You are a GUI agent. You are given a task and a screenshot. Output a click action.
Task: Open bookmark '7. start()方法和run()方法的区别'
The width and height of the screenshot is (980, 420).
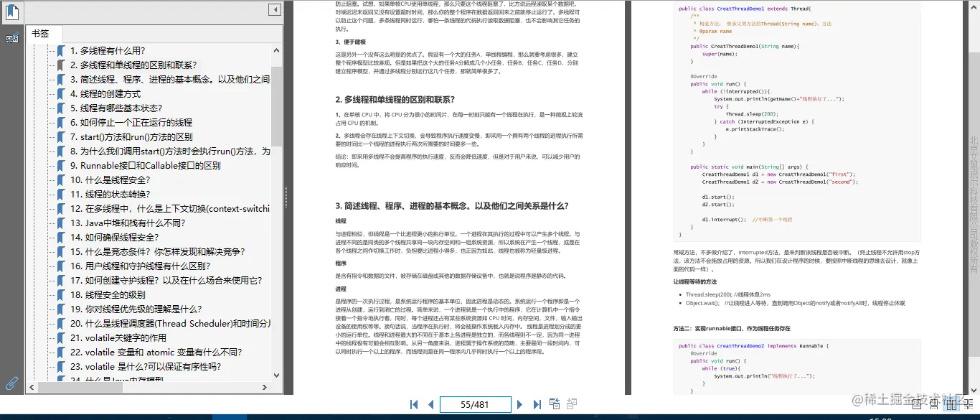click(x=131, y=137)
